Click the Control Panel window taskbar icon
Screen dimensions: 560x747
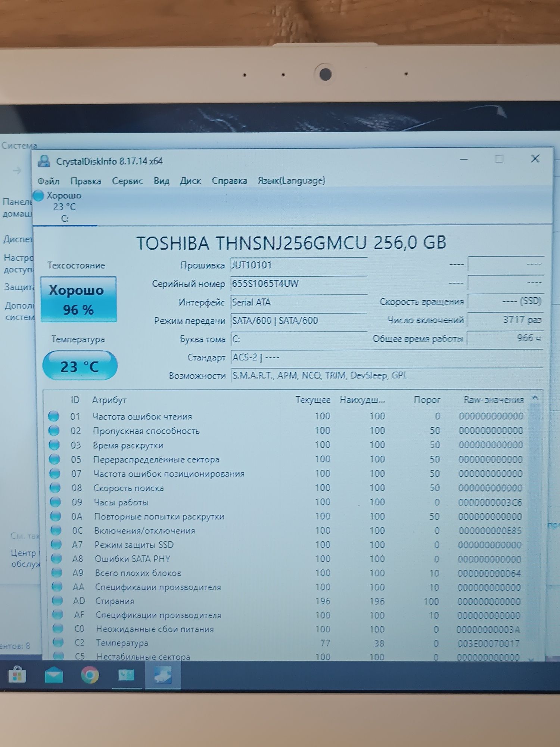click(126, 675)
